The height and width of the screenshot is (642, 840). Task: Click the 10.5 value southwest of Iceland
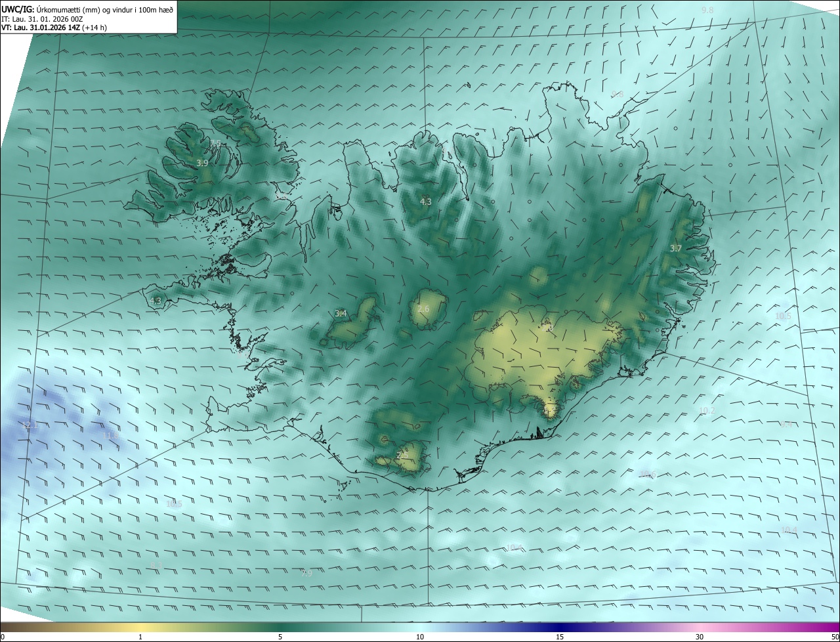[x=174, y=504]
